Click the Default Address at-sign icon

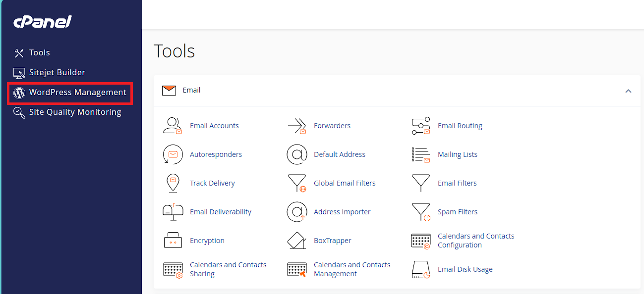click(297, 154)
